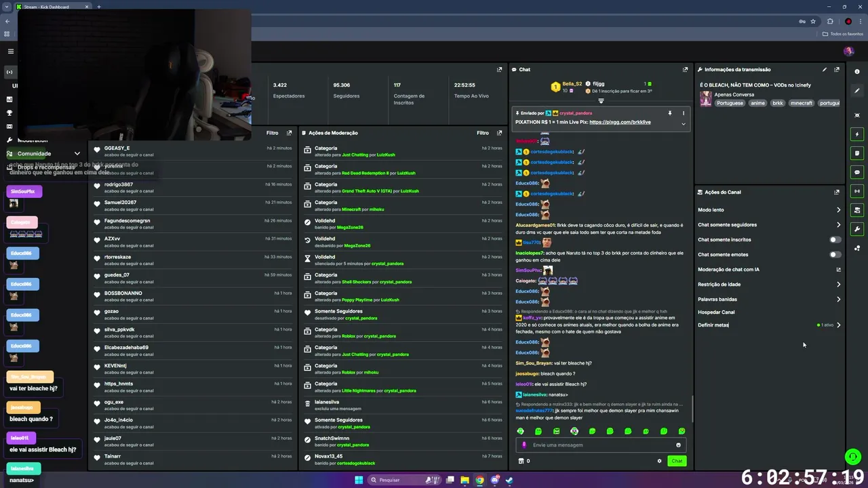Open Chrome from the taskbar
This screenshot has height=488, width=868.
tap(479, 480)
